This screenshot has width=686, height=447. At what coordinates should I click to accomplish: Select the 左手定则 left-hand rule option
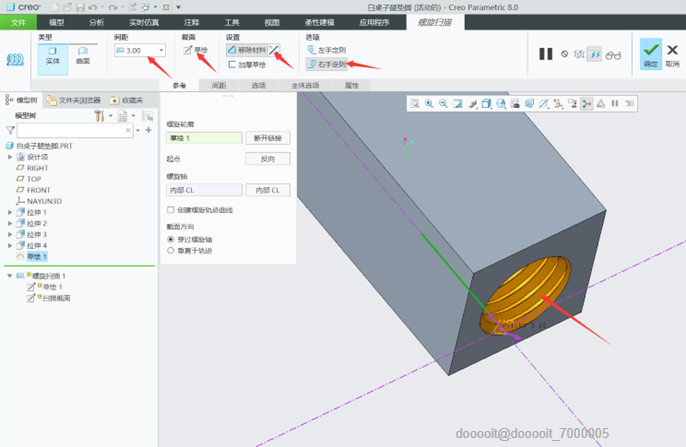(326, 50)
